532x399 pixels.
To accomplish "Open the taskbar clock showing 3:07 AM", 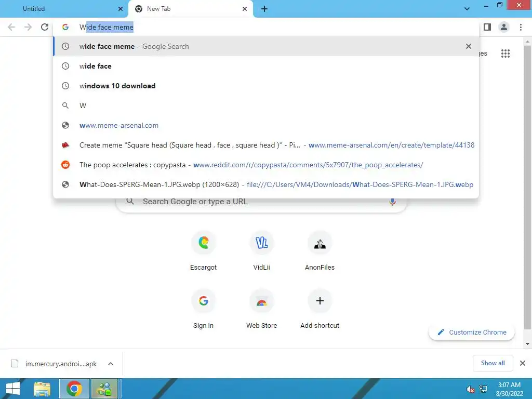I will tap(509, 389).
